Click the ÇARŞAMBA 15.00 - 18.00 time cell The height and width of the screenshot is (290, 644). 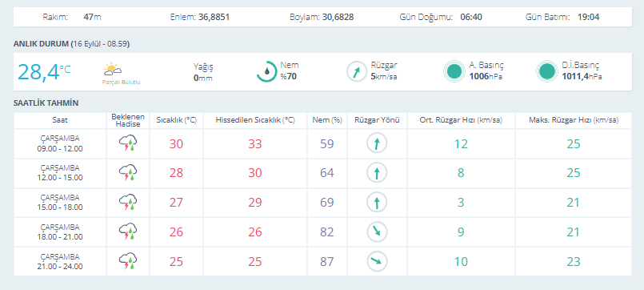tap(60, 203)
